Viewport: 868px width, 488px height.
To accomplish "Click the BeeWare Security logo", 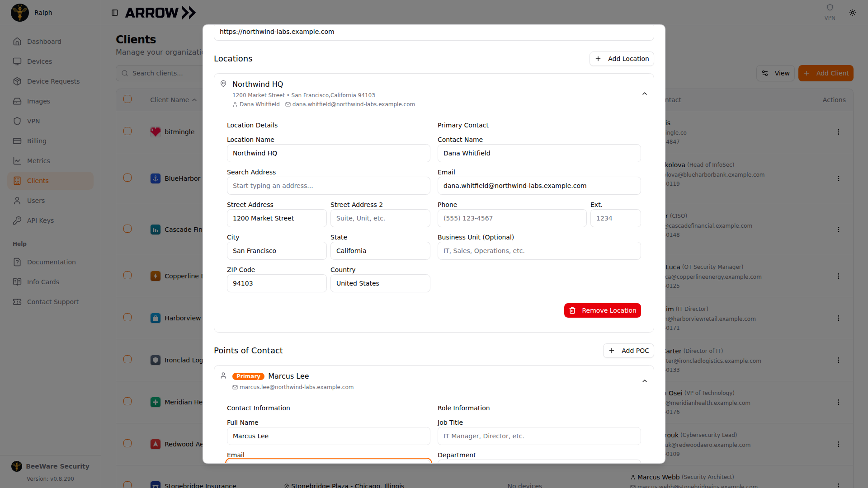I will tap(17, 466).
